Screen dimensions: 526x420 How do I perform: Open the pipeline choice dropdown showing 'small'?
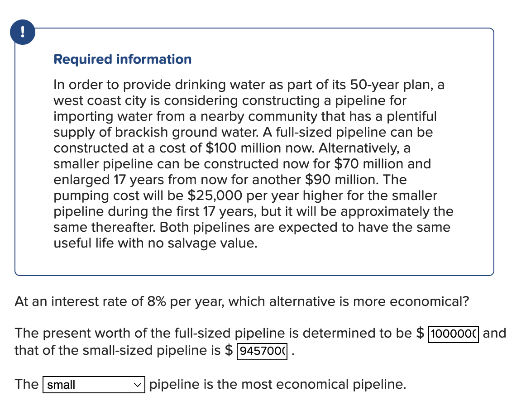(93, 385)
